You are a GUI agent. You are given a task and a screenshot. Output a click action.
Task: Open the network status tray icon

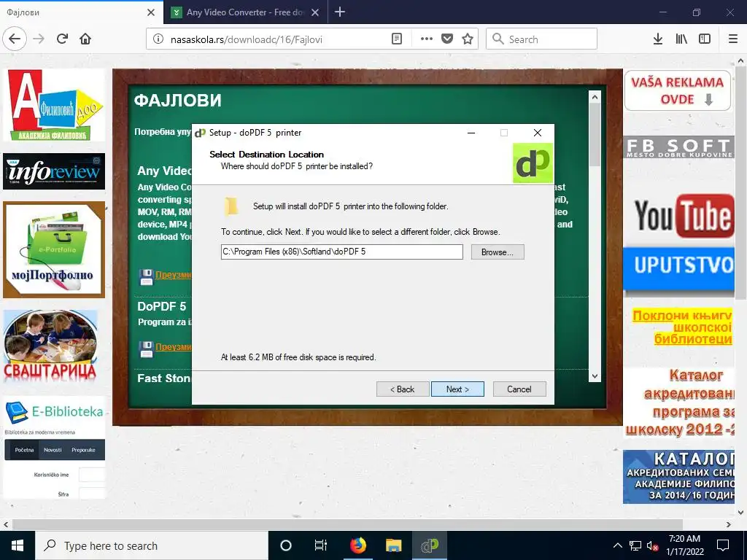pos(635,545)
